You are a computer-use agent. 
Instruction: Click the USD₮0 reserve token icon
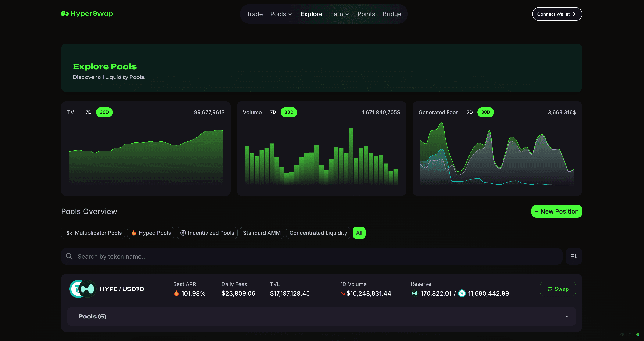pos(462,293)
